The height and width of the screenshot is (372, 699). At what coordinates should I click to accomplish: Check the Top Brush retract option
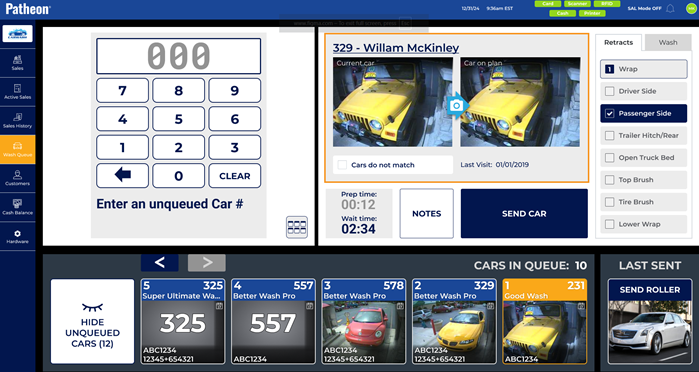609,180
